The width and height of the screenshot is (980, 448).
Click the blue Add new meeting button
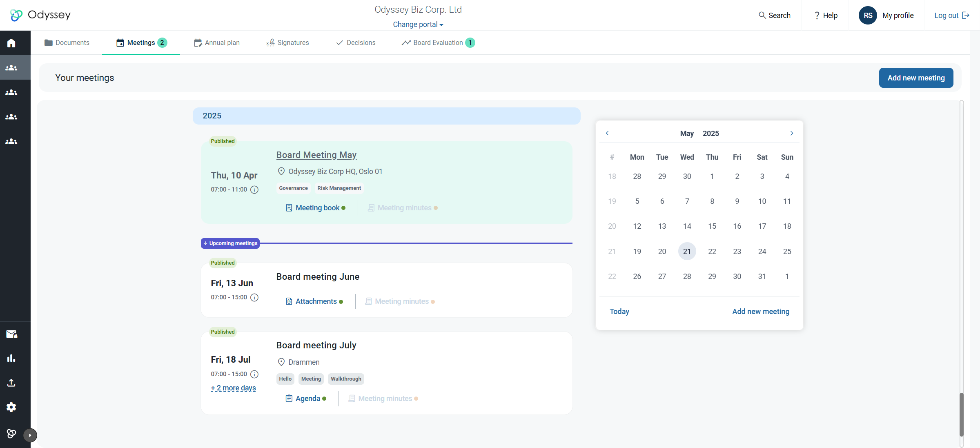pyautogui.click(x=916, y=78)
